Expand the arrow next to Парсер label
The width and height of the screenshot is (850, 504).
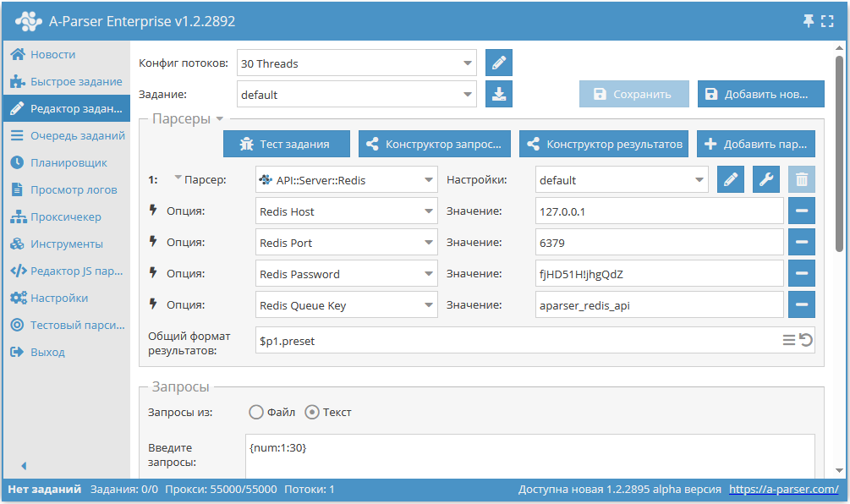tap(178, 178)
